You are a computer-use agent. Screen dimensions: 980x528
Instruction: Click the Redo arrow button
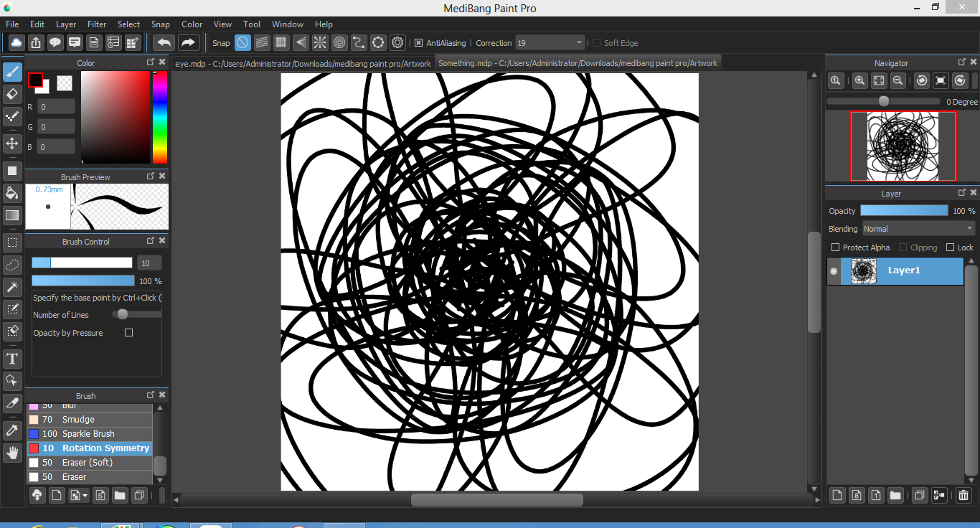click(x=189, y=43)
